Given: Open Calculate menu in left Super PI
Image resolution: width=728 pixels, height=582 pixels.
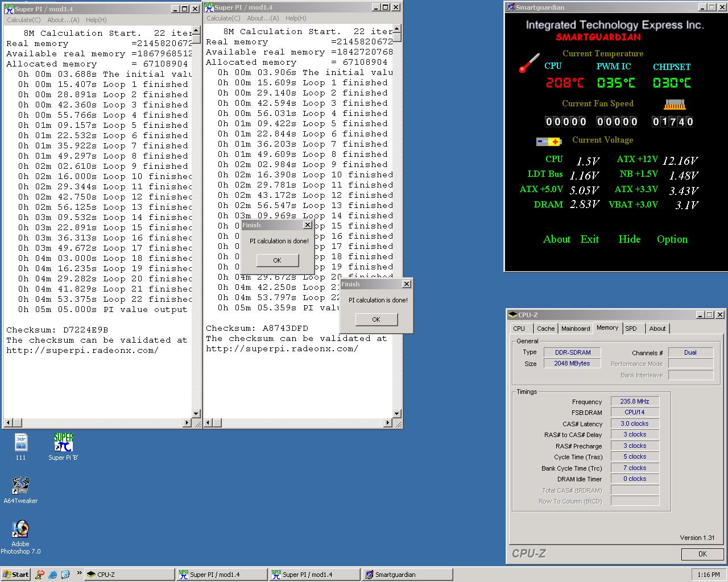Looking at the screenshot, I should pyautogui.click(x=23, y=20).
